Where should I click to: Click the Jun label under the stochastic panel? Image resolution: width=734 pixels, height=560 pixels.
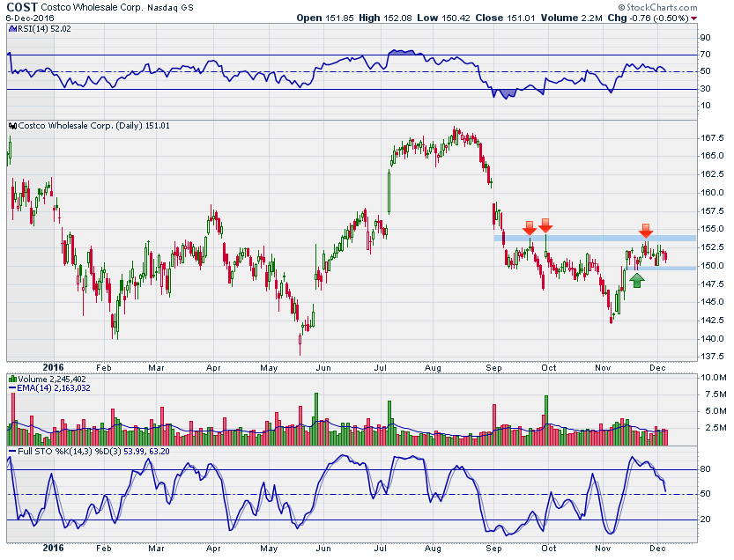tap(323, 549)
